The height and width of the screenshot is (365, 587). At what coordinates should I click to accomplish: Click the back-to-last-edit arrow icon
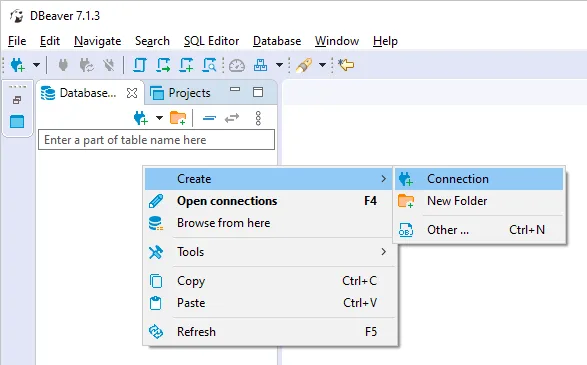point(346,64)
